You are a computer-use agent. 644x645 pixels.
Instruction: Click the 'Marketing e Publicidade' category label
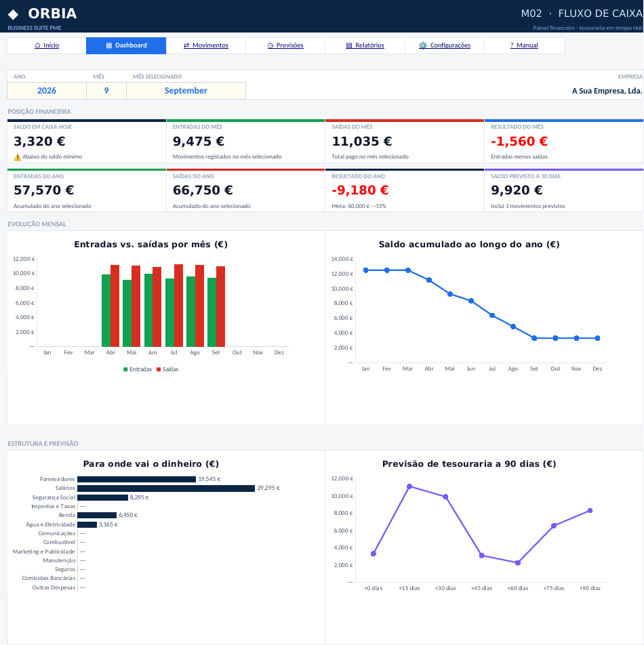pyautogui.click(x=43, y=552)
